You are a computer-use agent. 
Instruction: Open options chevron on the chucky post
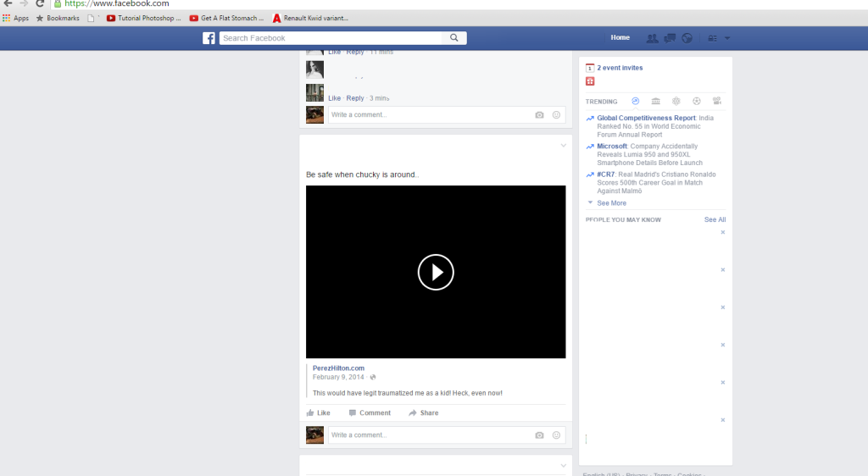tap(563, 146)
